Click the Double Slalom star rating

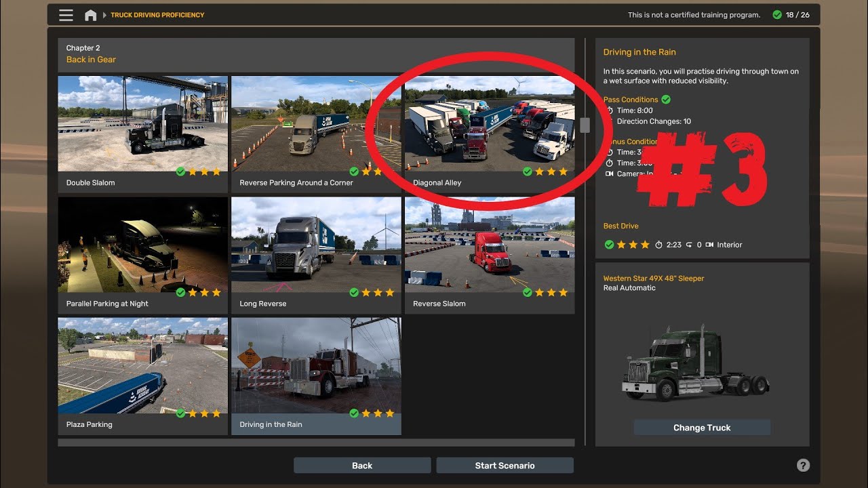pyautogui.click(x=204, y=171)
